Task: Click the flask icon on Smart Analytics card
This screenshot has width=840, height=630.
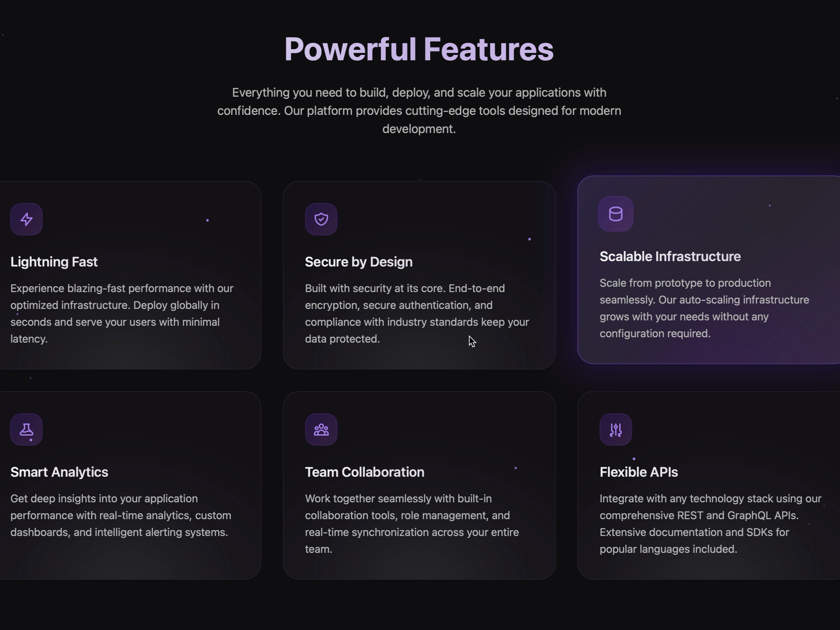Action: (26, 430)
